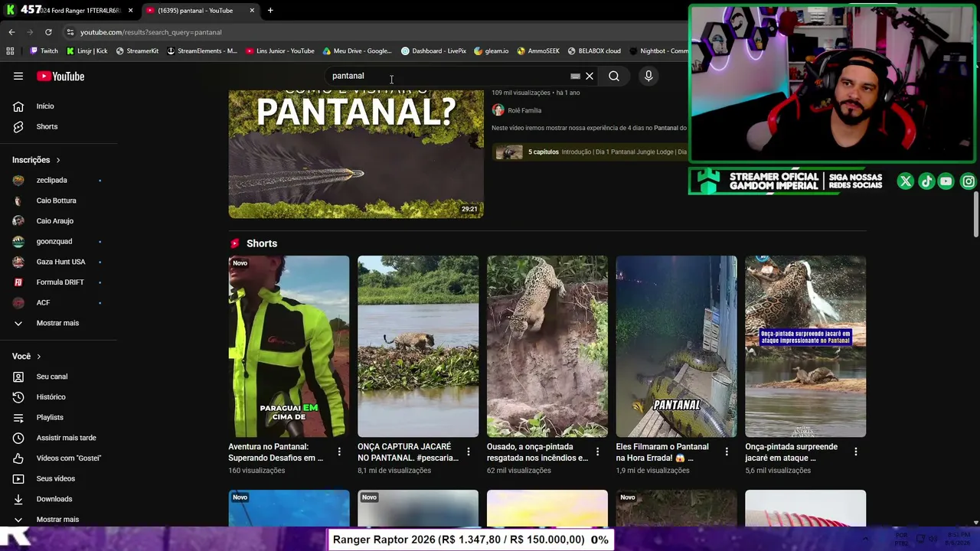This screenshot has width=980, height=551.
Task: Open more options for 'Onça-pintada surpreende' short
Action: tap(856, 452)
